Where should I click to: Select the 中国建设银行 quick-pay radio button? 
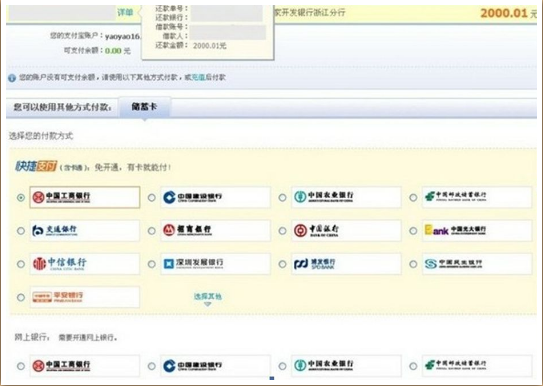click(152, 197)
